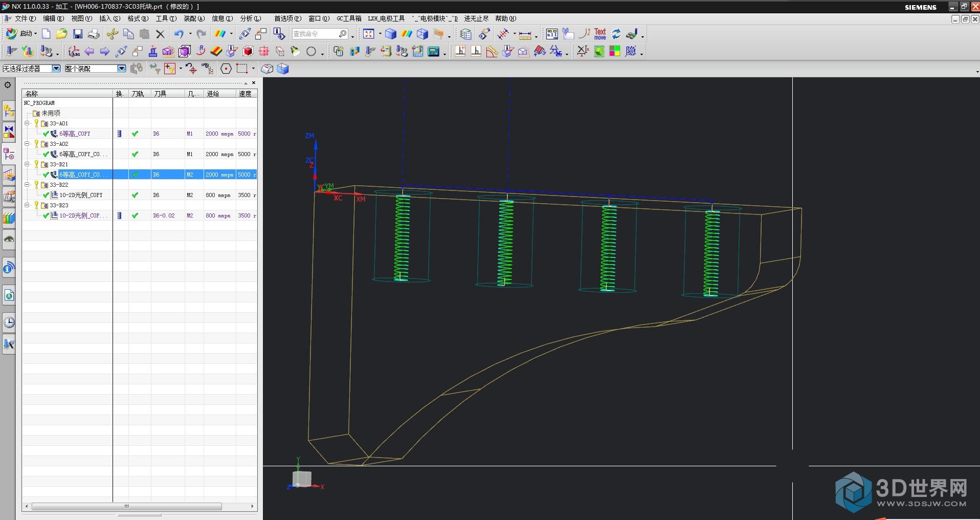Open the 无选择过滤器 selection filter dropdown
The image size is (980, 520).
[x=56, y=69]
